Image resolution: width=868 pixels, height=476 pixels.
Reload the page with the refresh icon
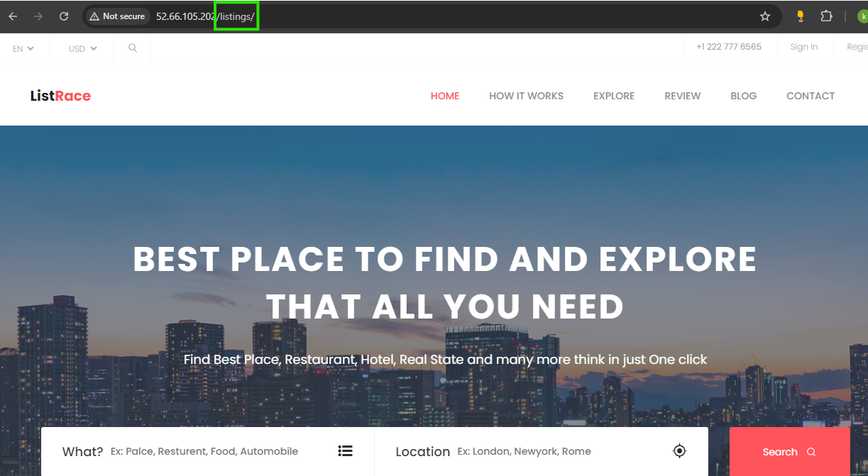point(64,16)
